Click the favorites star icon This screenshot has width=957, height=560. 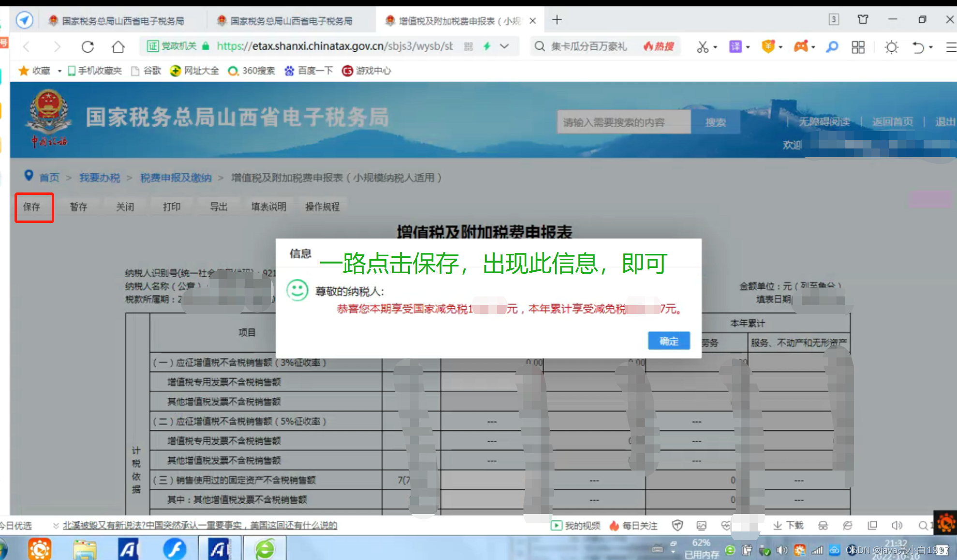coord(23,71)
